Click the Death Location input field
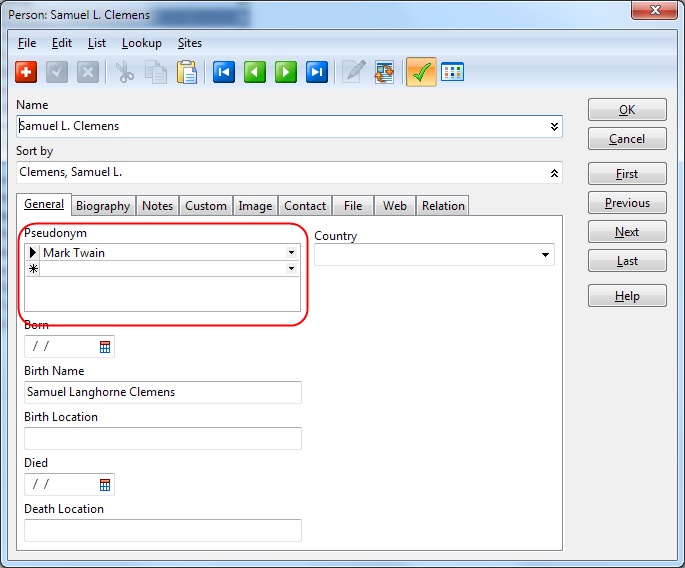Image resolution: width=685 pixels, height=568 pixels. pos(163,530)
